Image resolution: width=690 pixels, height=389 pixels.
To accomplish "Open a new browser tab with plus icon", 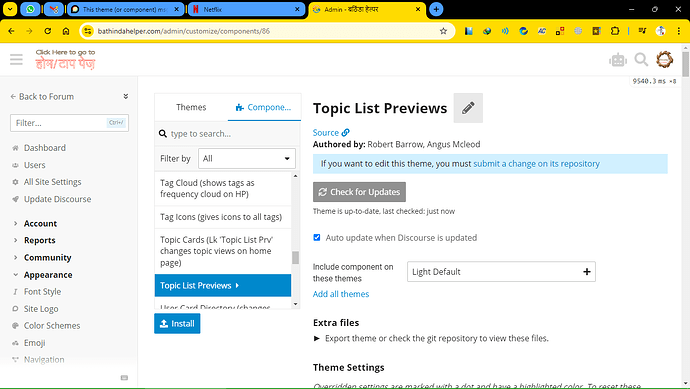I will 436,9.
